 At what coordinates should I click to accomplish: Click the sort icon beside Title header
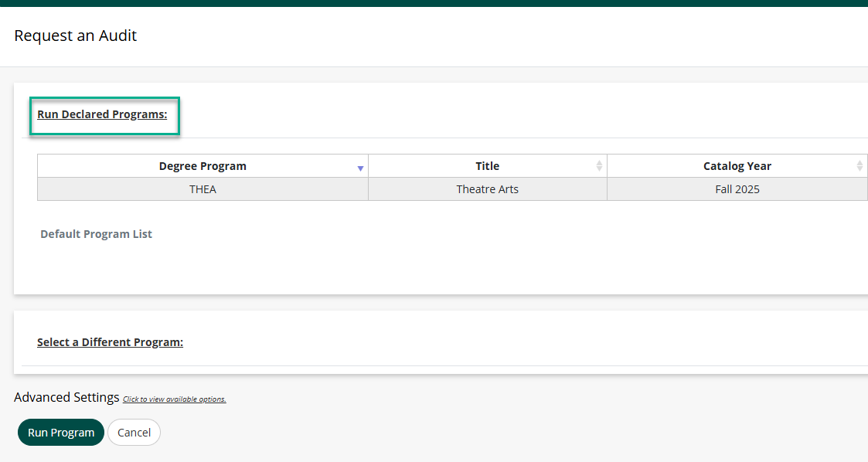598,165
